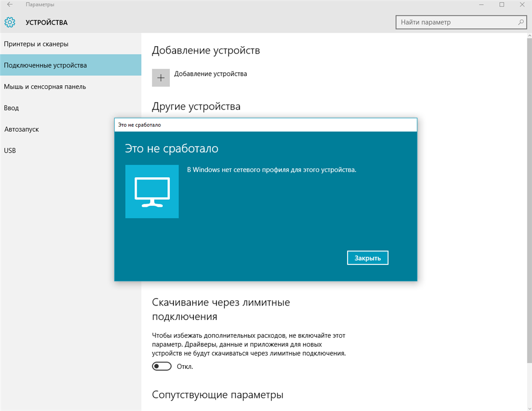The height and width of the screenshot is (411, 532).
Task: Toggle the metered connections download switch
Action: coord(162,366)
